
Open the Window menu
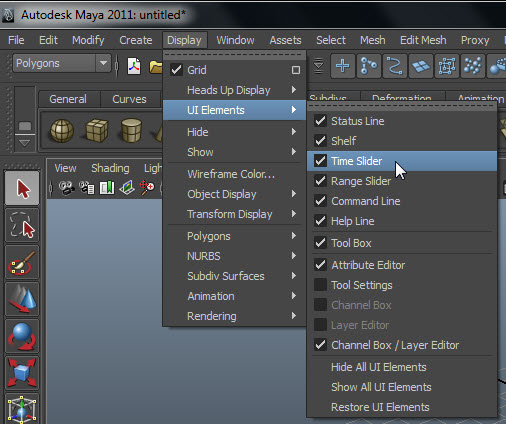[x=235, y=40]
